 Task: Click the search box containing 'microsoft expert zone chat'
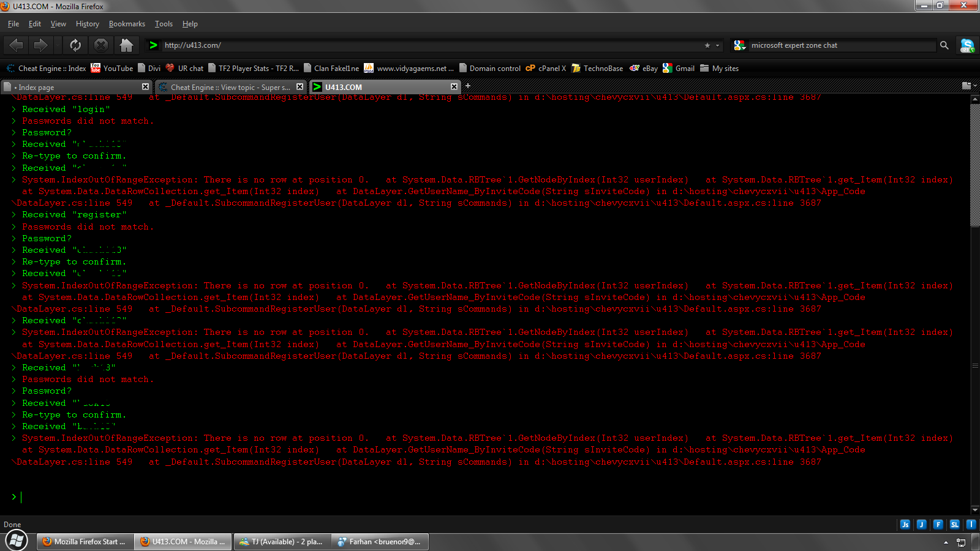point(842,45)
